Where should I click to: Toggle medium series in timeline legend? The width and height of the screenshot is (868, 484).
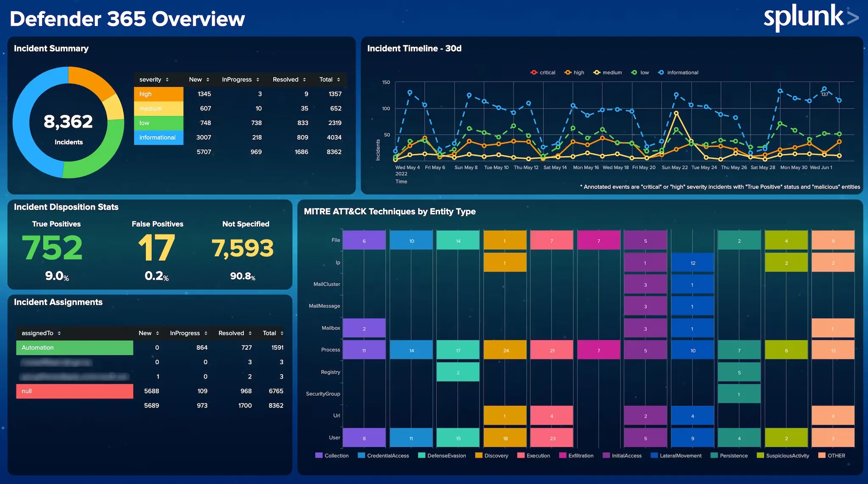click(x=607, y=72)
